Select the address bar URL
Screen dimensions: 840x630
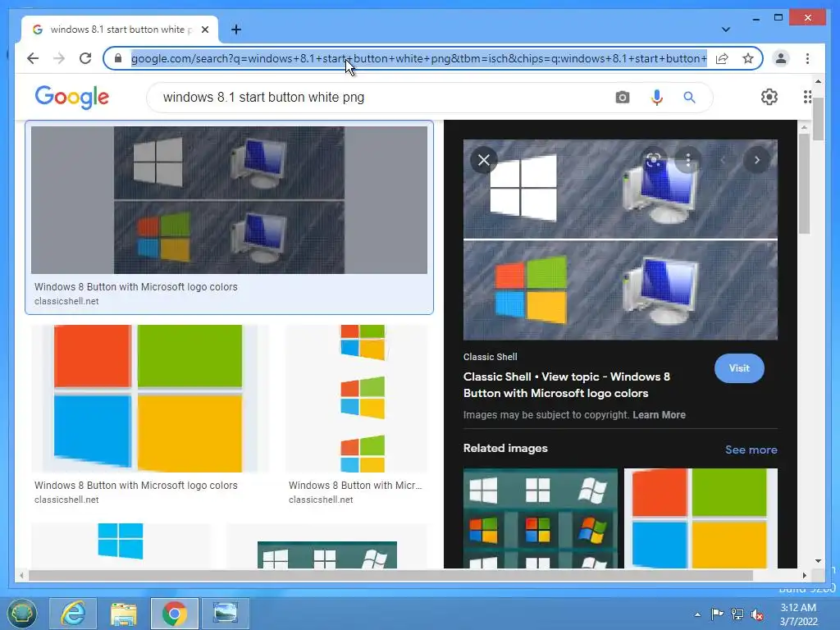tap(419, 58)
